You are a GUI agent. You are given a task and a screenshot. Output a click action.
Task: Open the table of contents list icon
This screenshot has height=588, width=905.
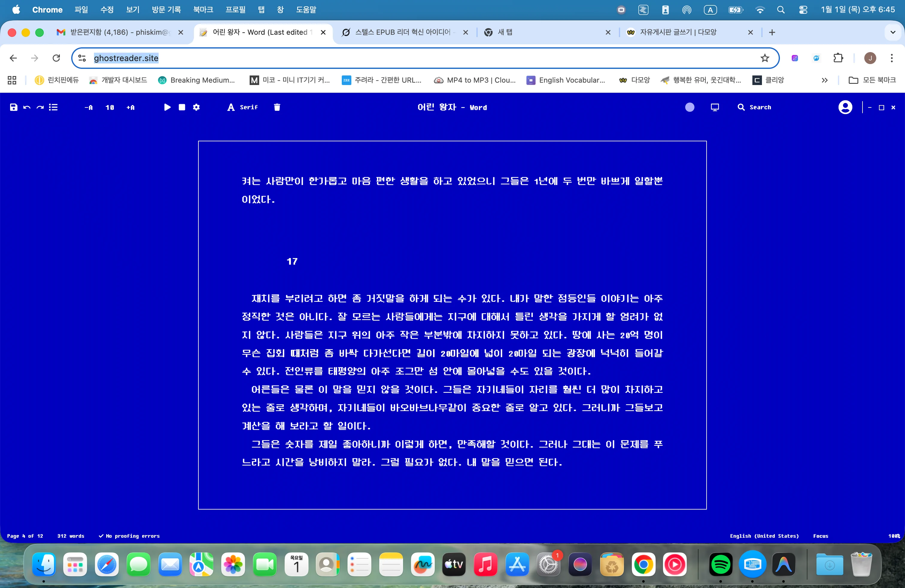tap(53, 107)
